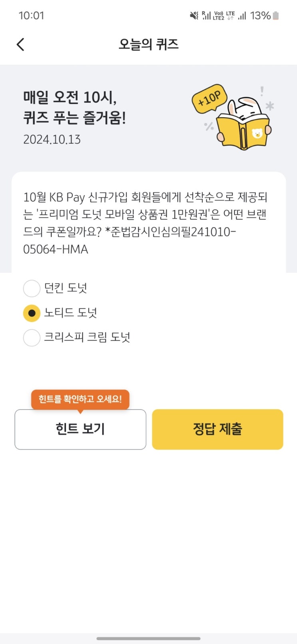Select the 크리스피 크림 도넛 radio option
The width and height of the screenshot is (297, 644).
point(32,338)
